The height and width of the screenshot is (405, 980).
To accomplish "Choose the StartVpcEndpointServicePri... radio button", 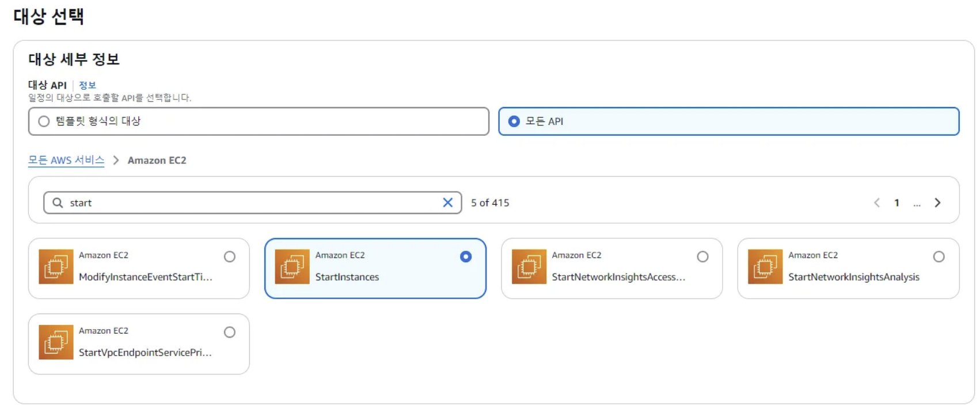I will coord(230,332).
